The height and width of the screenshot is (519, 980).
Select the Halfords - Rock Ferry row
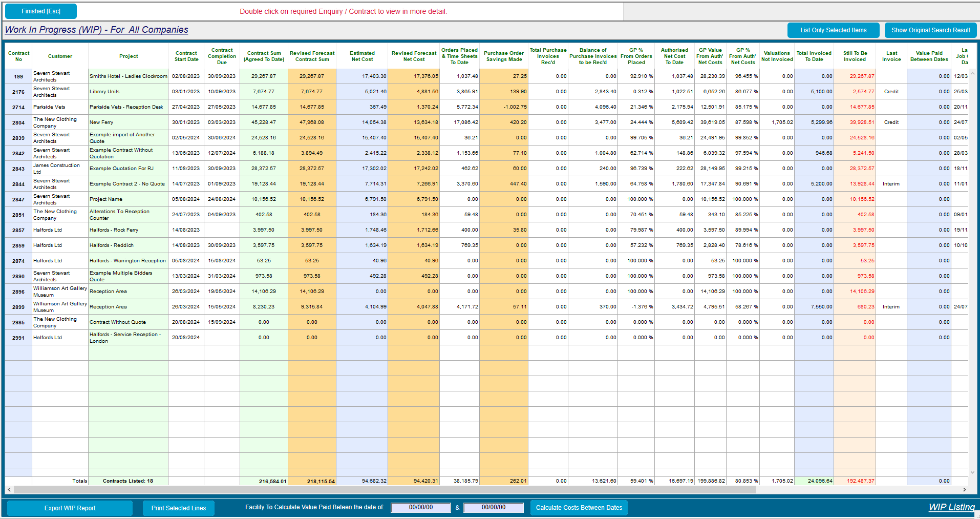coord(128,230)
